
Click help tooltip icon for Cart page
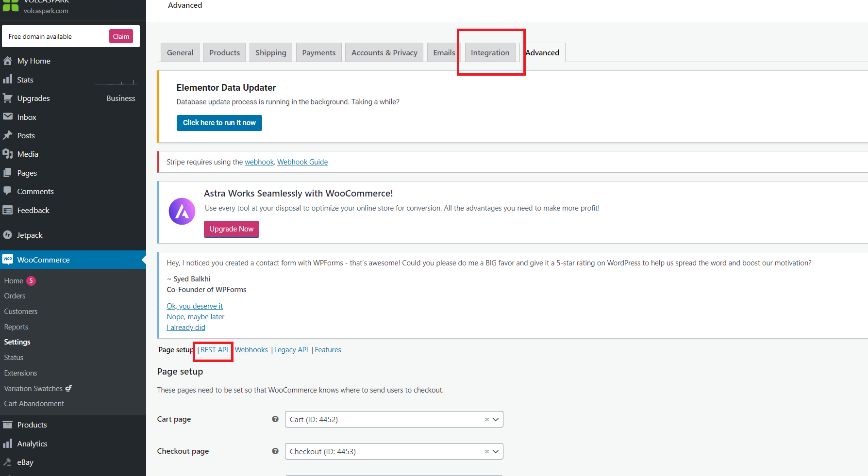[275, 419]
